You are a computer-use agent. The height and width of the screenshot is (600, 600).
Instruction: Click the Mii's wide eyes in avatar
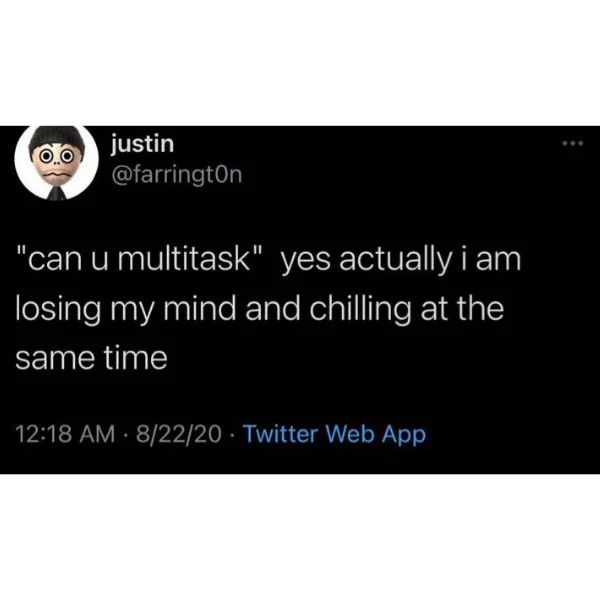pos(56,157)
